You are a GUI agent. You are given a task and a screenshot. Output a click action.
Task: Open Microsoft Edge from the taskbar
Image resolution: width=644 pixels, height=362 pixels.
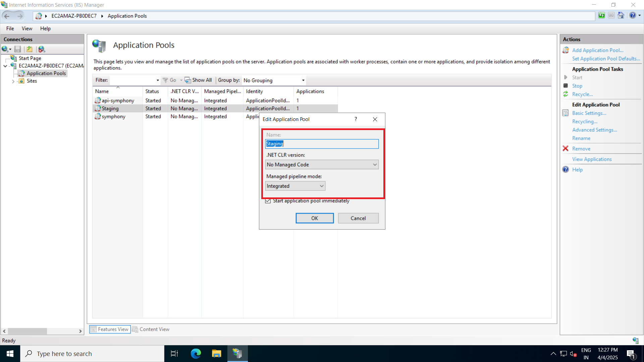pyautogui.click(x=196, y=353)
